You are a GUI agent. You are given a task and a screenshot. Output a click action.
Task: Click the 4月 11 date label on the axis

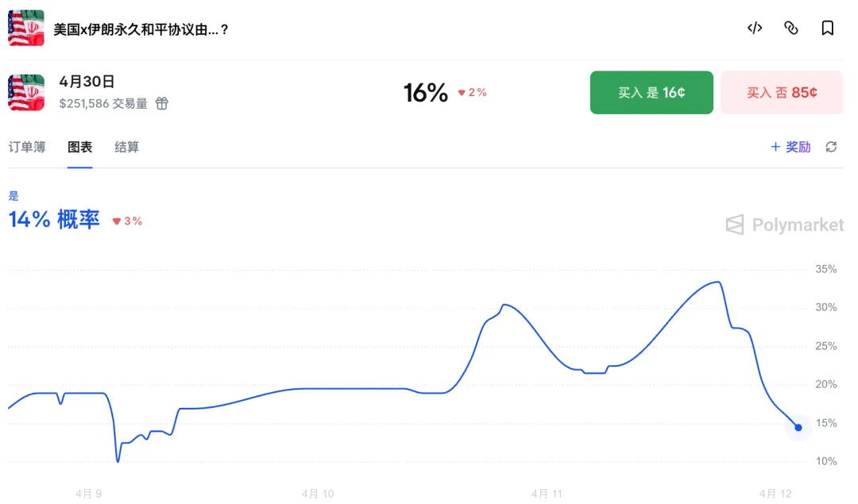[x=547, y=494]
